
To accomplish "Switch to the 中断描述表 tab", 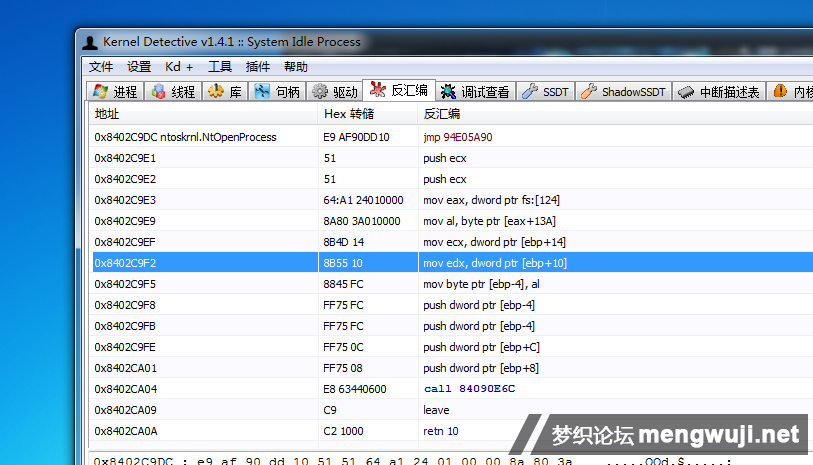I will [x=719, y=92].
